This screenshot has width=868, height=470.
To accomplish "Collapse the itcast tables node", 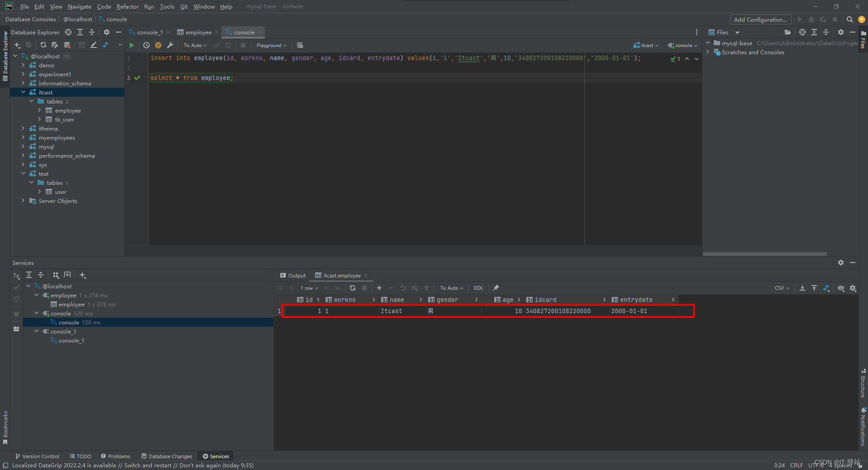I will pos(31,101).
